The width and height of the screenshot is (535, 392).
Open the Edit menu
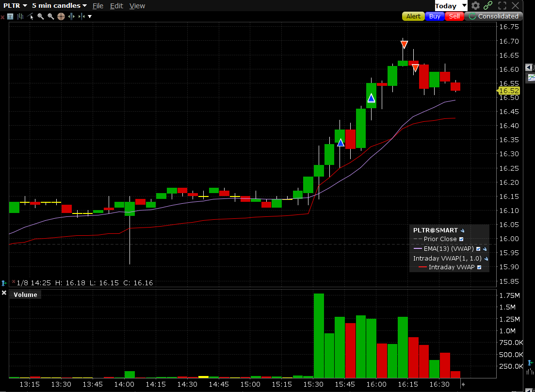(x=116, y=6)
